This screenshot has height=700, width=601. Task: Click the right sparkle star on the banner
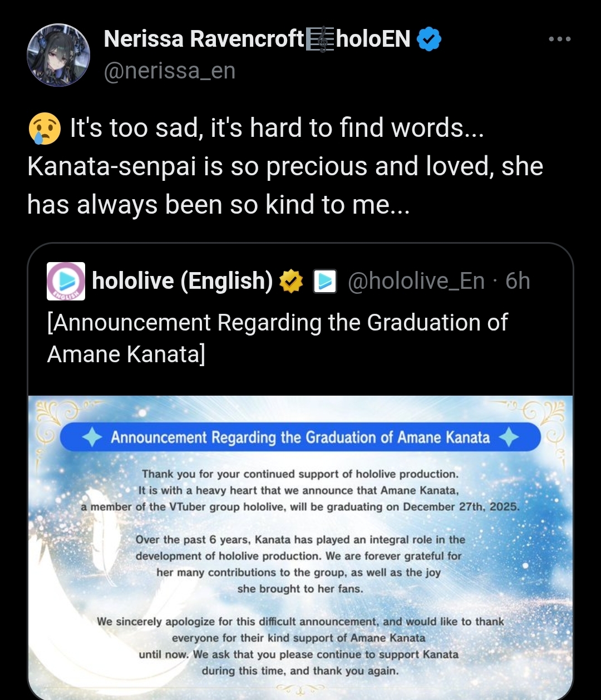click(509, 438)
